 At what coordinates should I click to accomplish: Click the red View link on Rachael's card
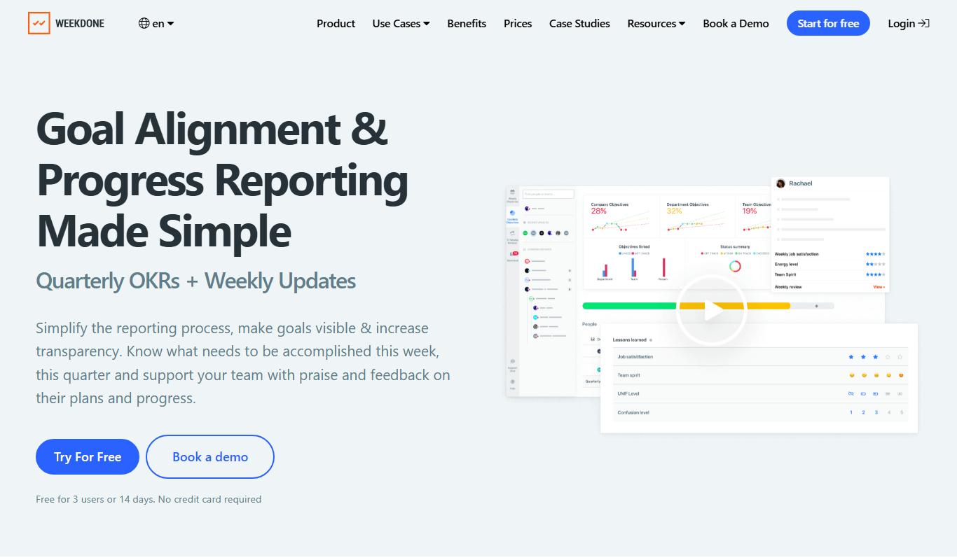click(879, 287)
